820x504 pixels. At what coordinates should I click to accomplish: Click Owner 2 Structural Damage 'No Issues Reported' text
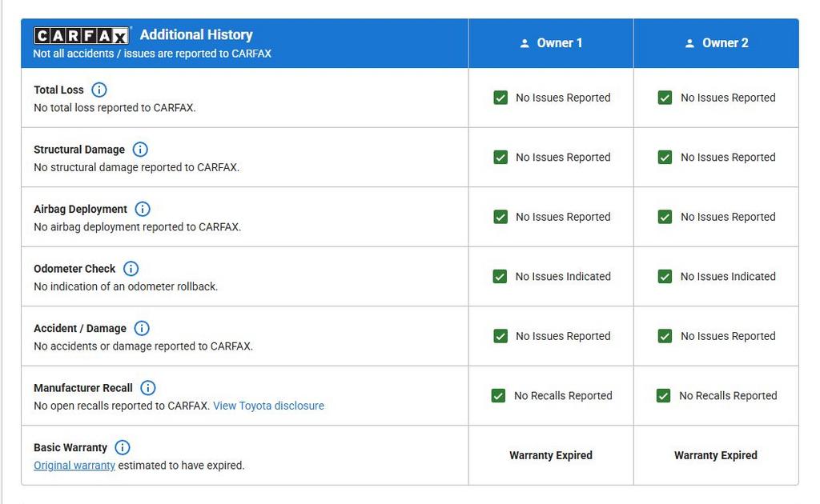tap(728, 158)
